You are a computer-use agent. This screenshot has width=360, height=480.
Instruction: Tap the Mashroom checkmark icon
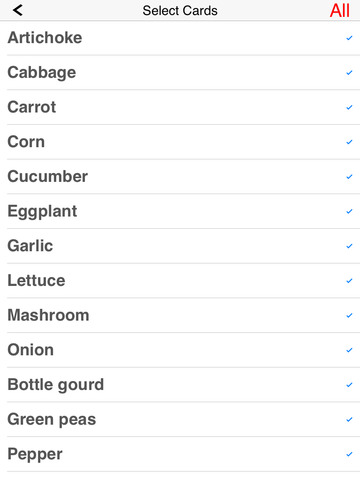[349, 315]
